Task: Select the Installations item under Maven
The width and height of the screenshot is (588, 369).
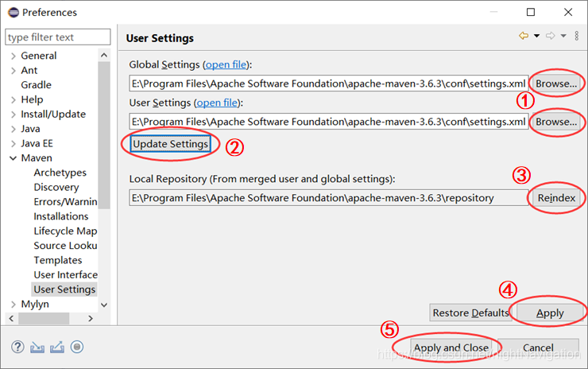Action: (x=60, y=216)
